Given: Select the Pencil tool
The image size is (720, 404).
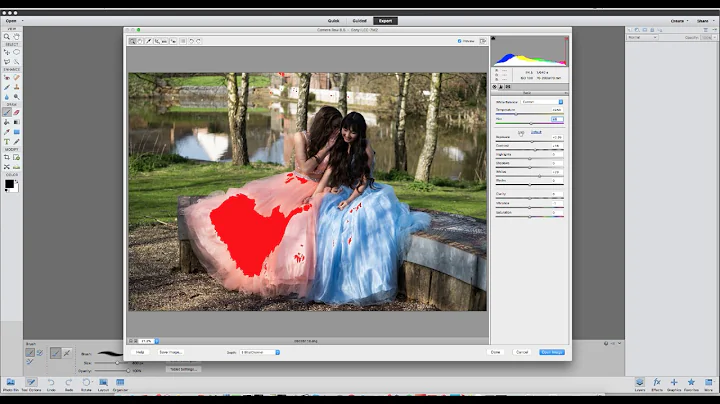Looking at the screenshot, I should [x=17, y=142].
